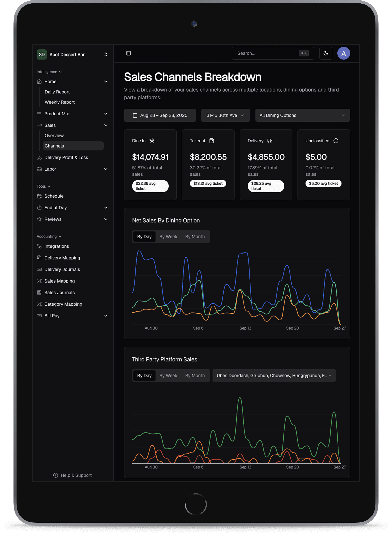Go to Sales Overview page
The height and width of the screenshot is (535, 392).
[x=54, y=136]
